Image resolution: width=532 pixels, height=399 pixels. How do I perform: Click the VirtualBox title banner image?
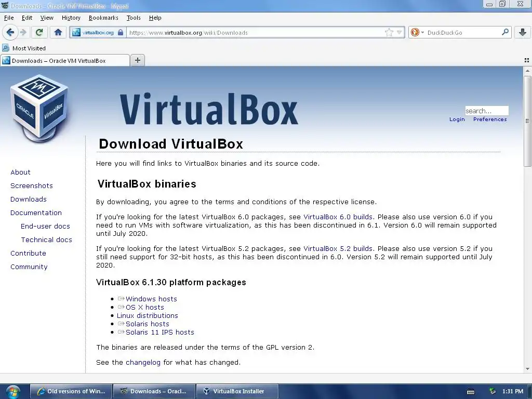point(209,109)
